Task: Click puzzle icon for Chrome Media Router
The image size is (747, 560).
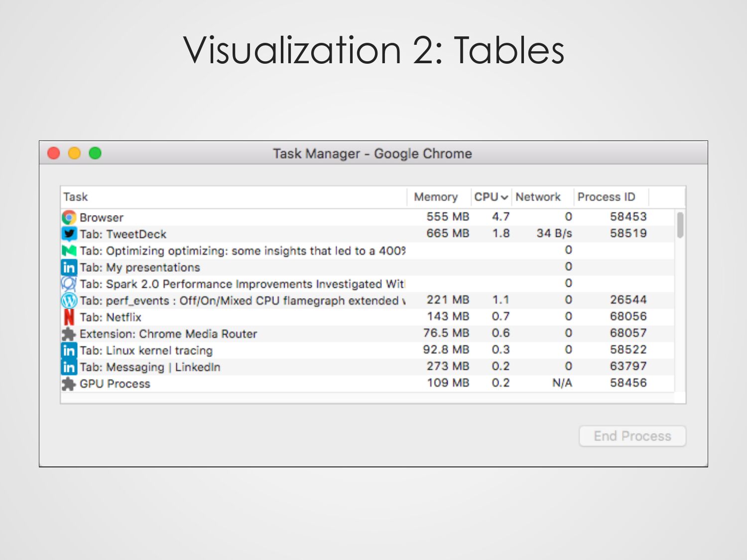Action: point(69,334)
